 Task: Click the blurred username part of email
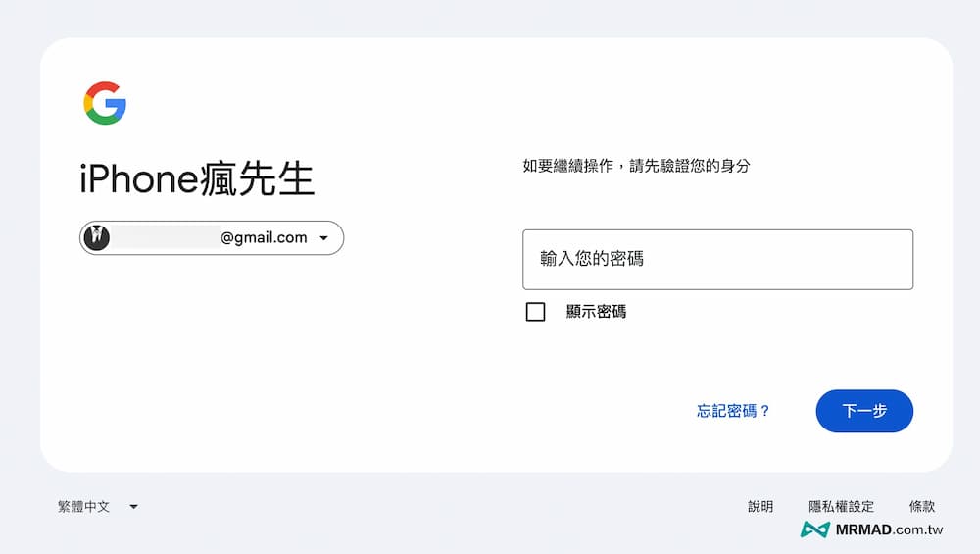coord(165,237)
